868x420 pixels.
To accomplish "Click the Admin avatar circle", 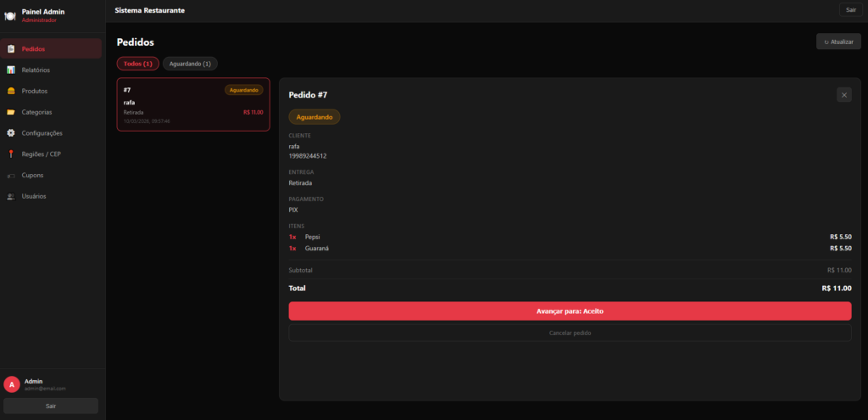I will point(12,384).
